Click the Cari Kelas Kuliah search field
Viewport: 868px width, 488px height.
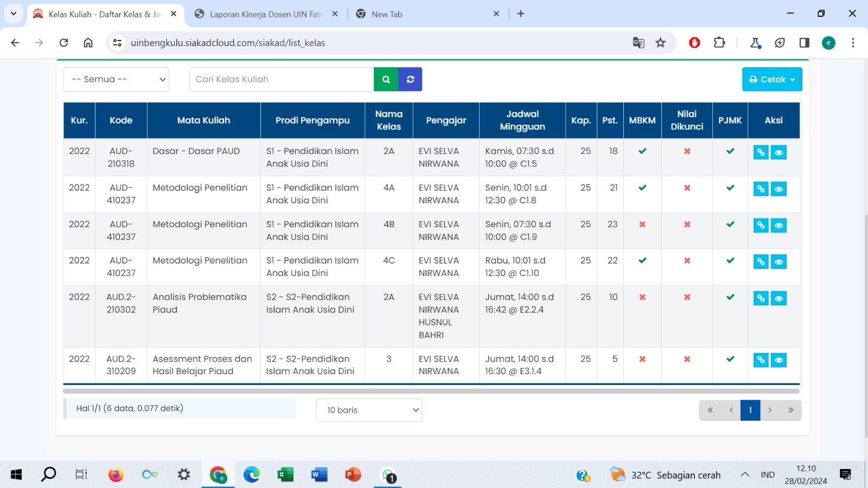281,79
